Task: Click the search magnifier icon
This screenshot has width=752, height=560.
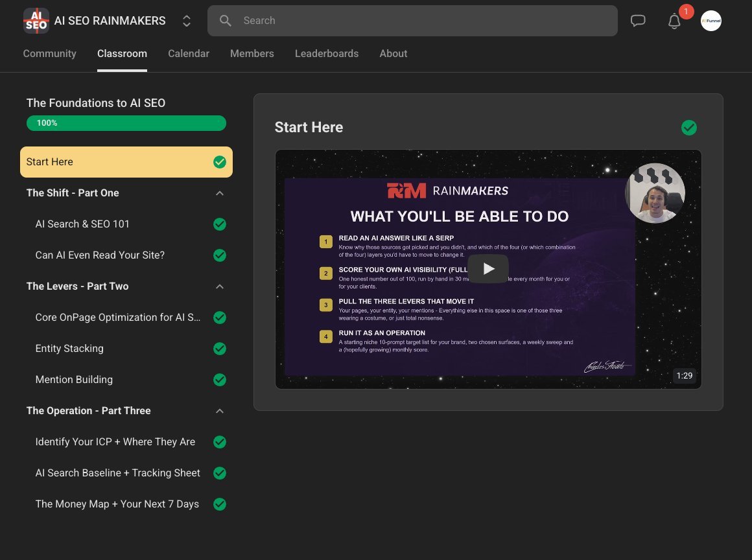Action: 226,21
